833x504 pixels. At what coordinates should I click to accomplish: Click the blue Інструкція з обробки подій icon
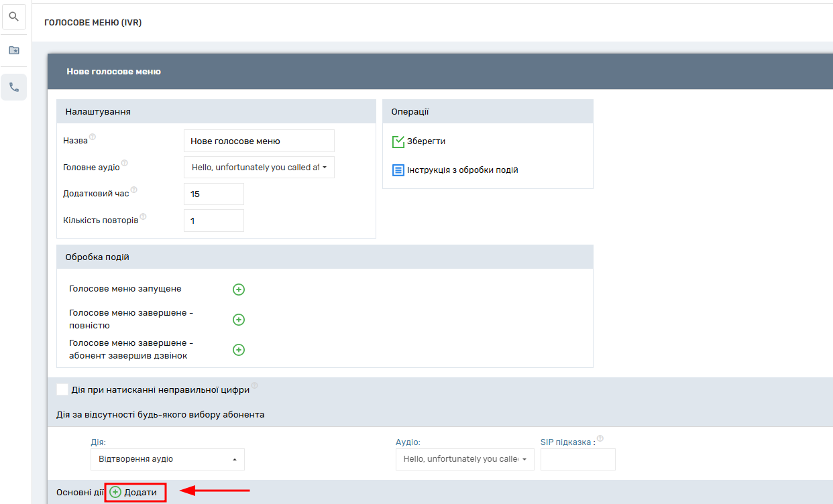pyautogui.click(x=398, y=170)
